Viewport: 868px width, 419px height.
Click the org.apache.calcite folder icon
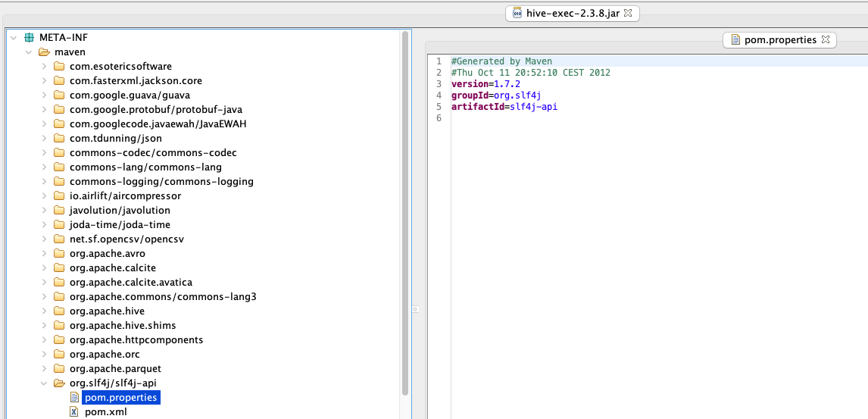(x=59, y=268)
